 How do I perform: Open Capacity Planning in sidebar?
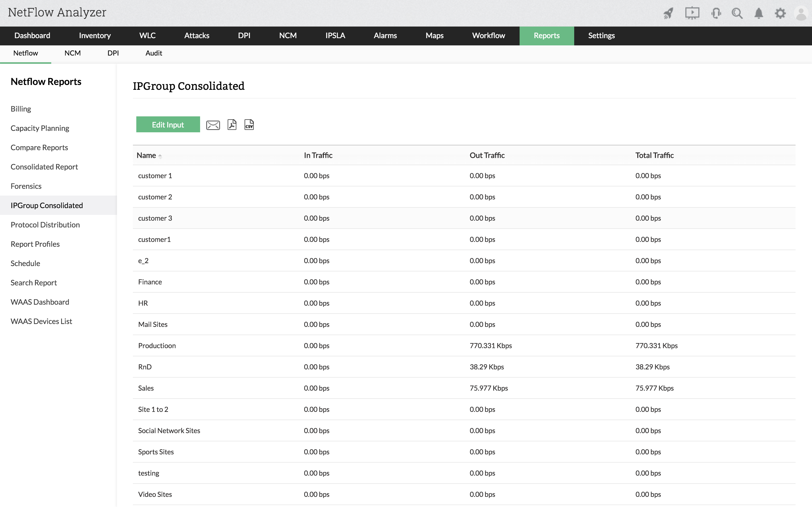pos(40,128)
